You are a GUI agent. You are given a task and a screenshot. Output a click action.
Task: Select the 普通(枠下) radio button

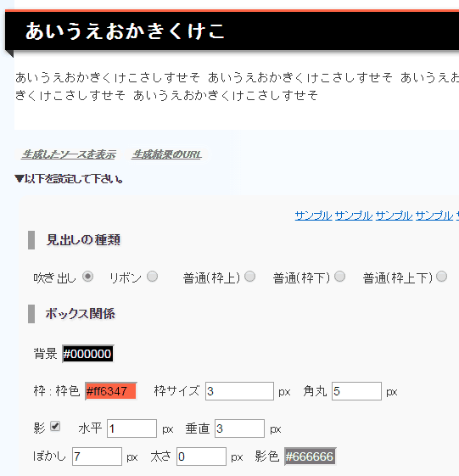tap(339, 277)
